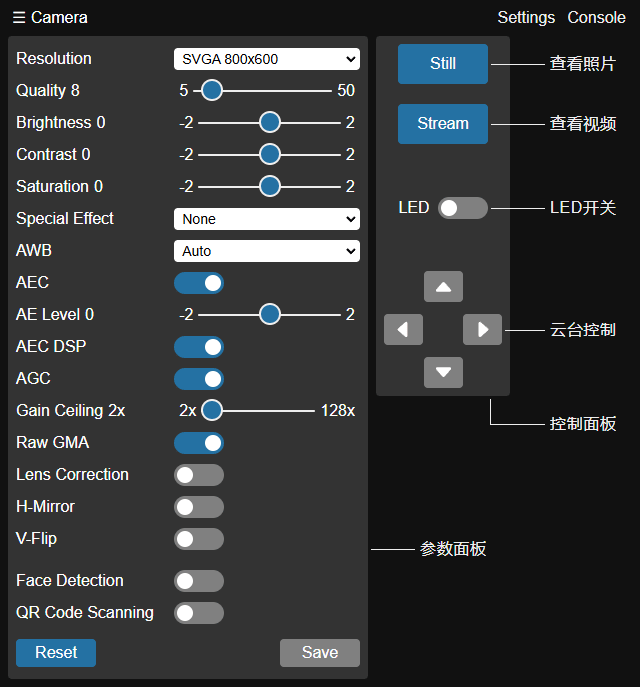Click the pan-tilt up arrow button
640x687 pixels.
[x=443, y=286]
